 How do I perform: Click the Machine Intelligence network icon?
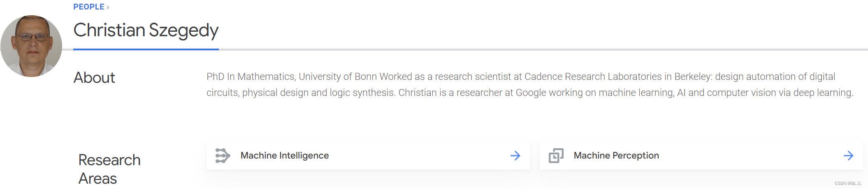pyautogui.click(x=223, y=156)
